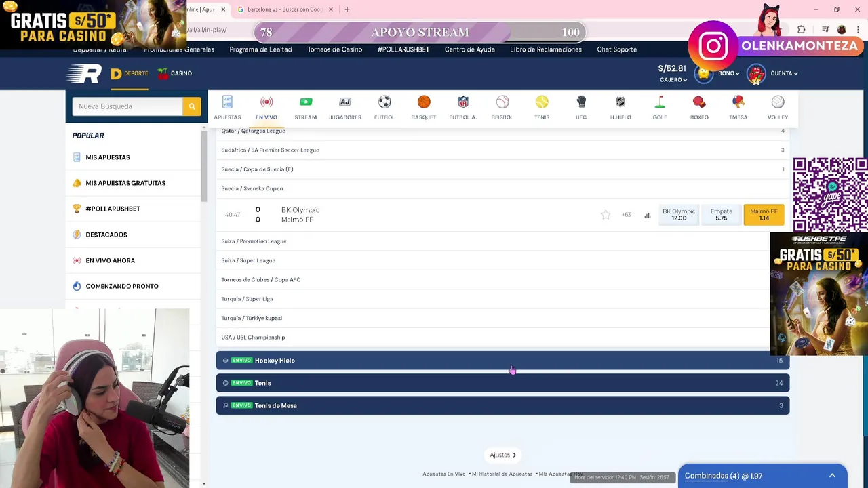Open En Vivo Ahora in sidebar
Image resolution: width=868 pixels, height=488 pixels.
pyautogui.click(x=110, y=260)
